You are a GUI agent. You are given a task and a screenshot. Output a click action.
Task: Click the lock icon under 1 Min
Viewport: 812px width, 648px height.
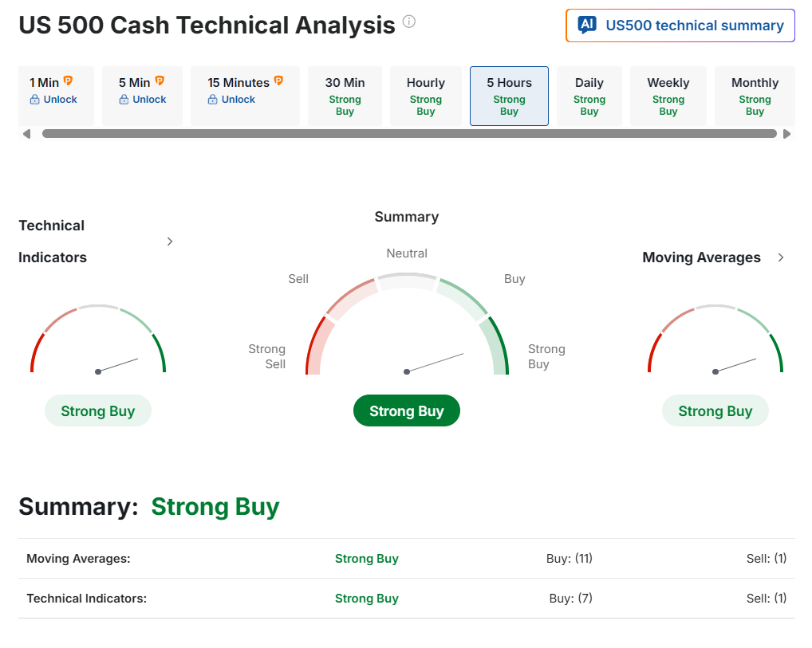coord(35,100)
